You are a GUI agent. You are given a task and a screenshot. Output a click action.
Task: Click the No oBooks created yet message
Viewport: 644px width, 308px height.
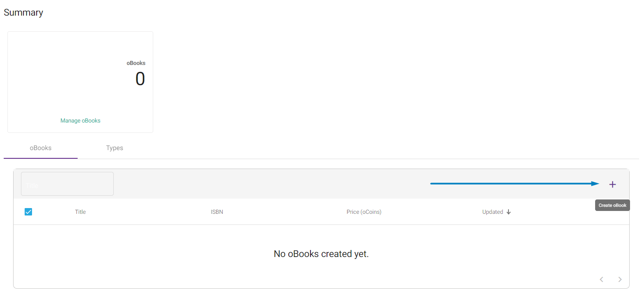(321, 254)
